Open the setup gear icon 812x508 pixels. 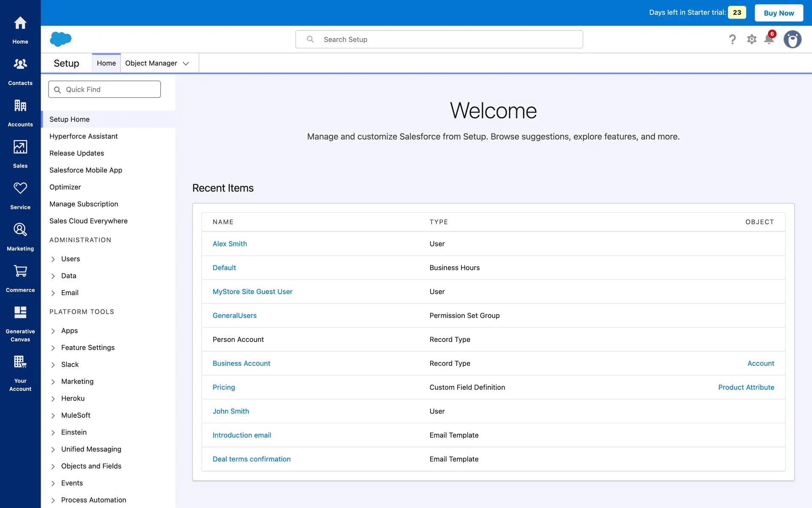point(752,39)
